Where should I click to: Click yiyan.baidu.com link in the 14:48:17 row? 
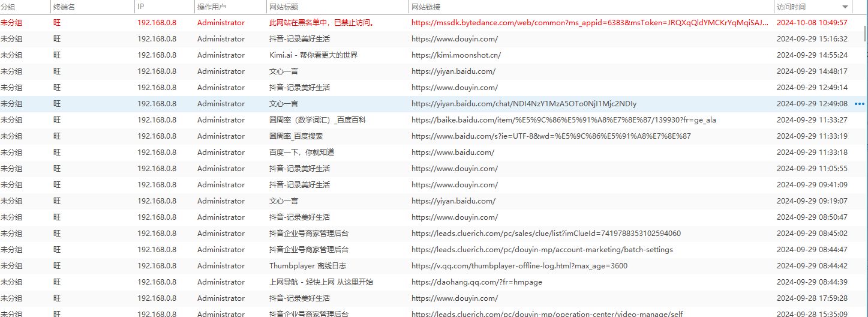tap(453, 71)
